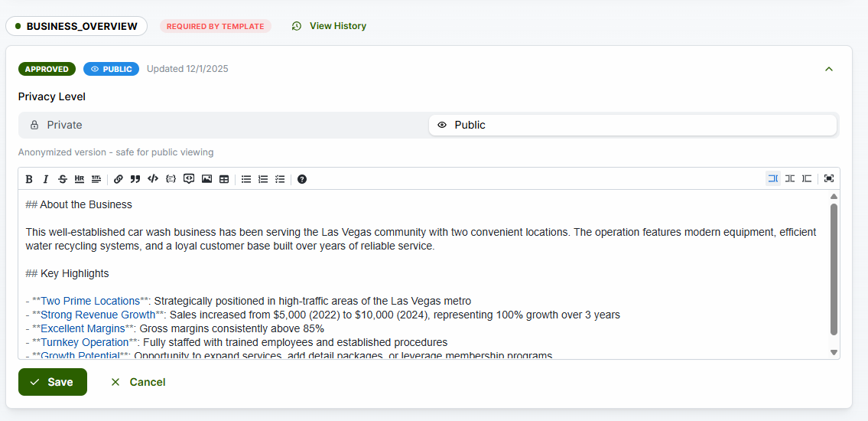Switch to preview-only view mode
This screenshot has height=421, width=868.
(x=807, y=178)
